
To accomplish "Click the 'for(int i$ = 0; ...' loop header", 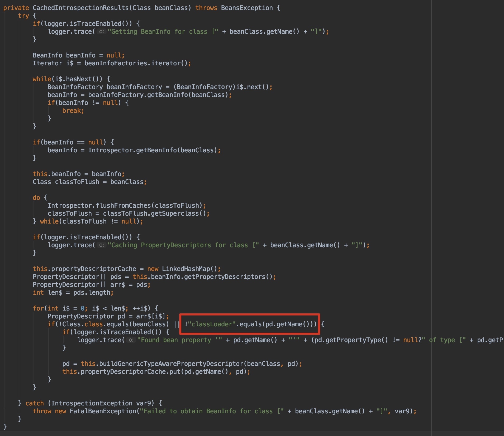I will point(95,308).
